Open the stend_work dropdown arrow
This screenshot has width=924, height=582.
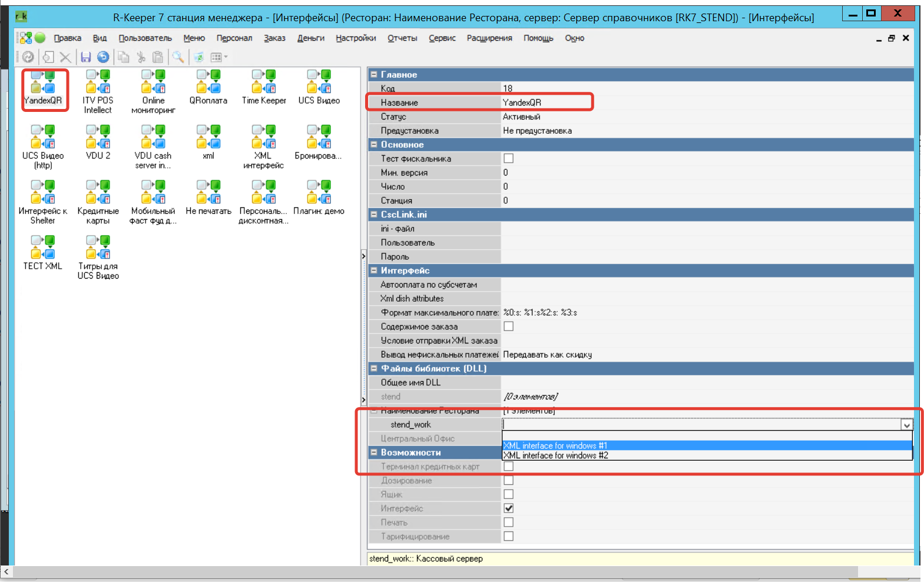[906, 425]
